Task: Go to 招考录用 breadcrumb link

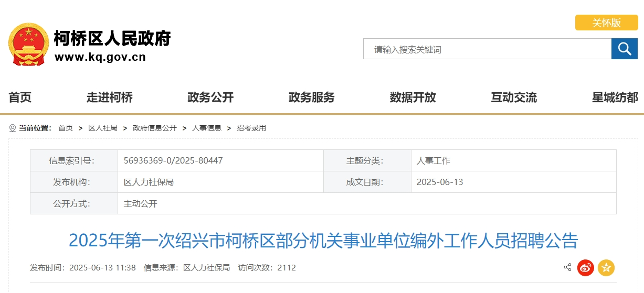Action: click(x=251, y=128)
